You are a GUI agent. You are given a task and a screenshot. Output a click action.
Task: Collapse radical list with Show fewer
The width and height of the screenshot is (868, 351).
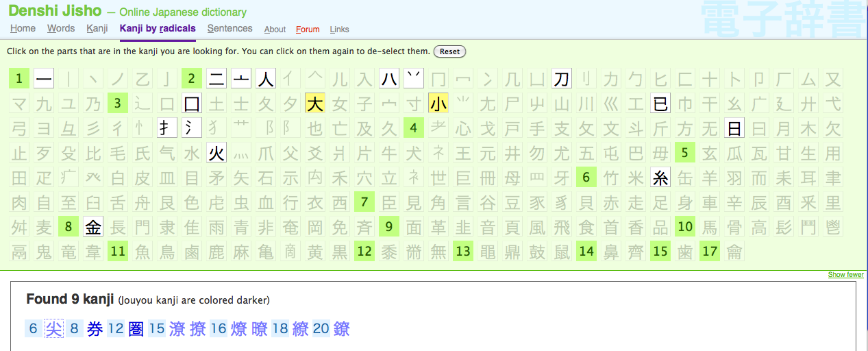coord(845,275)
